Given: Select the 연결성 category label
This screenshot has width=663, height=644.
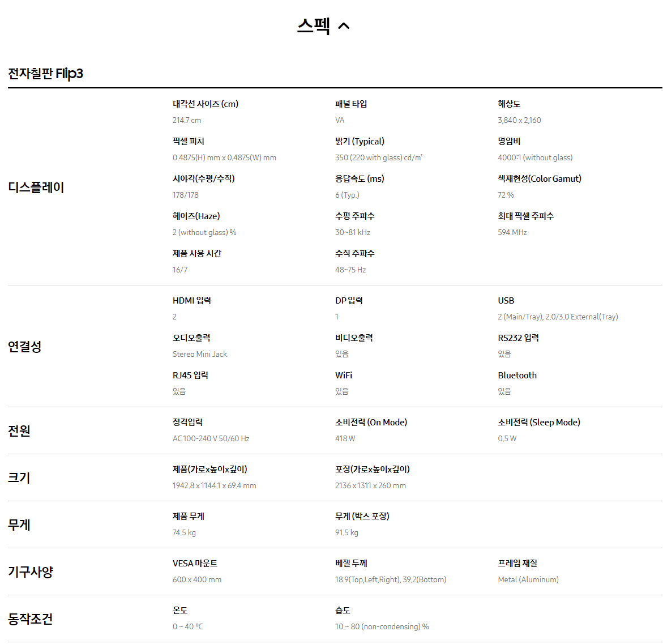Looking at the screenshot, I should 24,347.
